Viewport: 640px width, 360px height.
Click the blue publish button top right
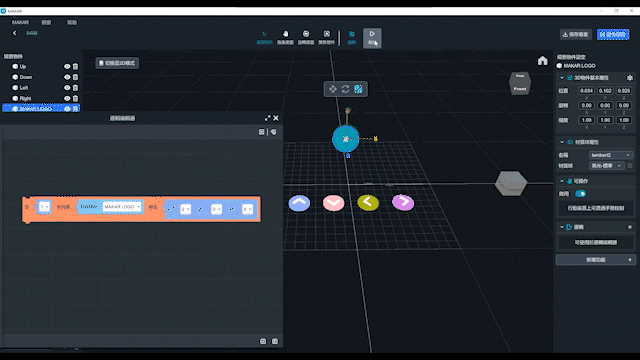point(613,34)
